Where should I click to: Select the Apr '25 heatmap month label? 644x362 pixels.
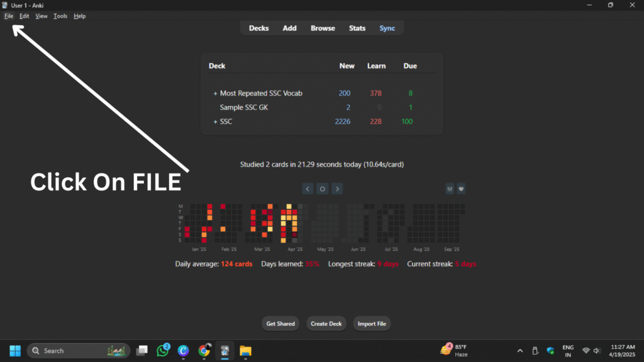tap(295, 249)
